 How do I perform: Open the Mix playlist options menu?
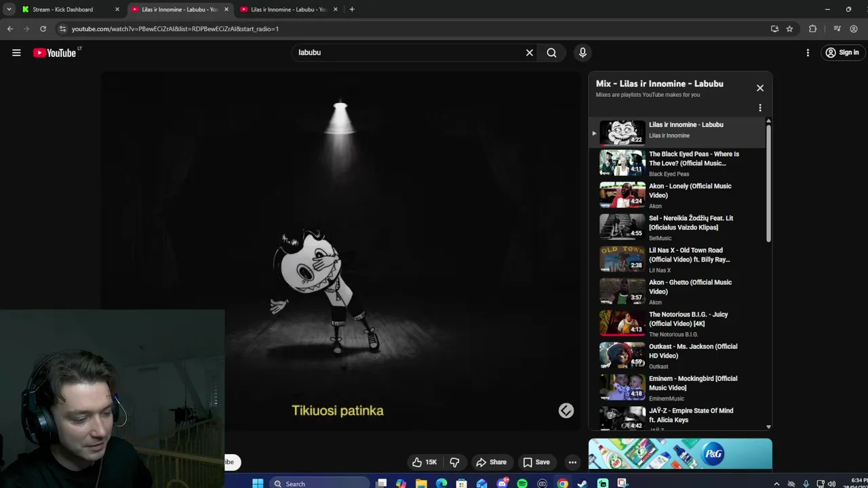[760, 108]
